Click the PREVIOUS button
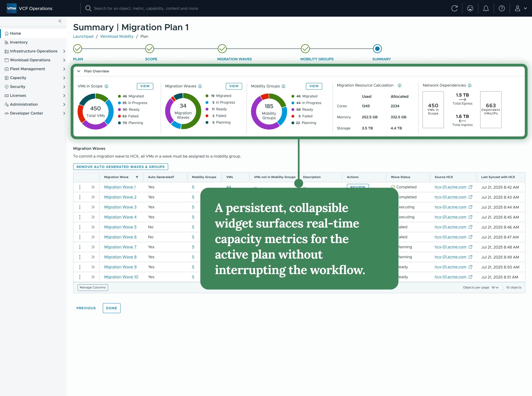532x396 pixels. coord(86,308)
